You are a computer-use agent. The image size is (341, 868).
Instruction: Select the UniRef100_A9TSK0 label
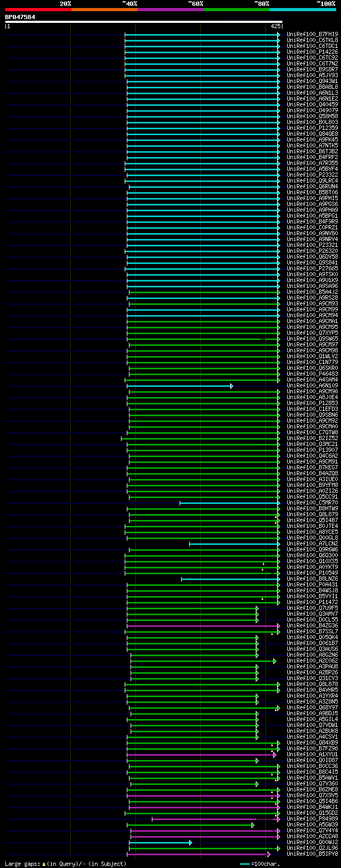pyautogui.click(x=312, y=274)
